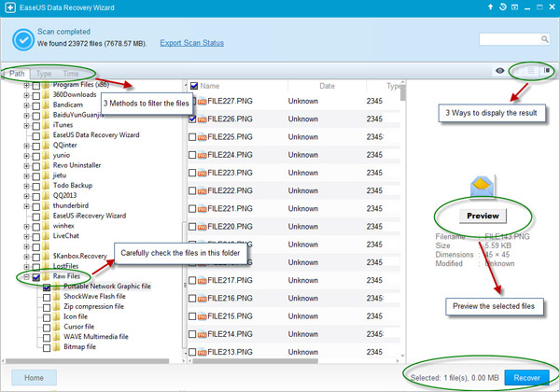Toggle the Raw Files folder checkbox
Viewport: 560px width, 392px height.
(36, 277)
